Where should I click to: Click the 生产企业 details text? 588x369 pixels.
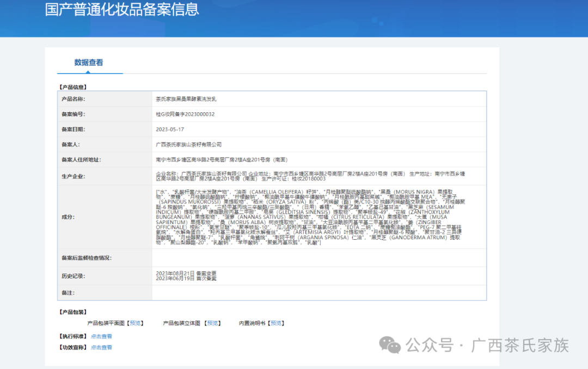(310, 176)
